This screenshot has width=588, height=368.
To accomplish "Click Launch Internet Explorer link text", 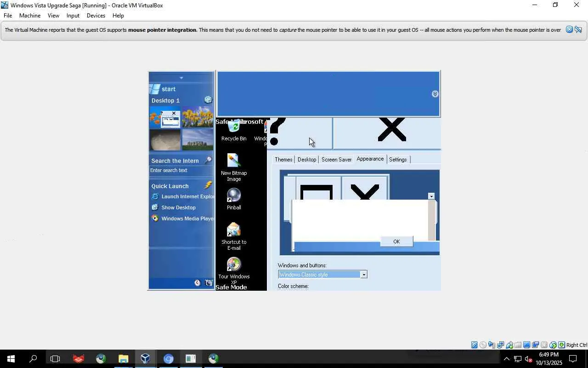I will click(188, 196).
